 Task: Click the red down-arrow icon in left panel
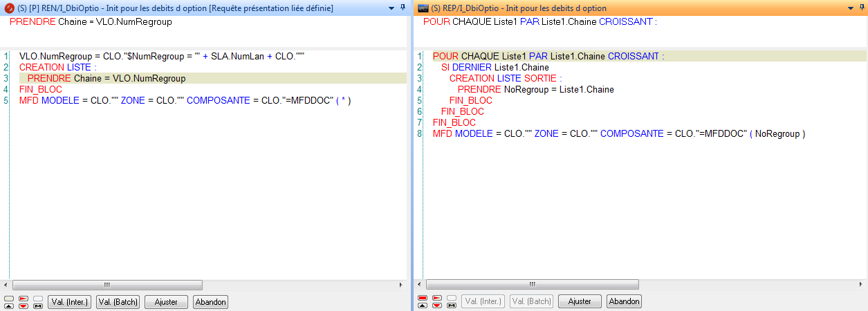coord(24,305)
